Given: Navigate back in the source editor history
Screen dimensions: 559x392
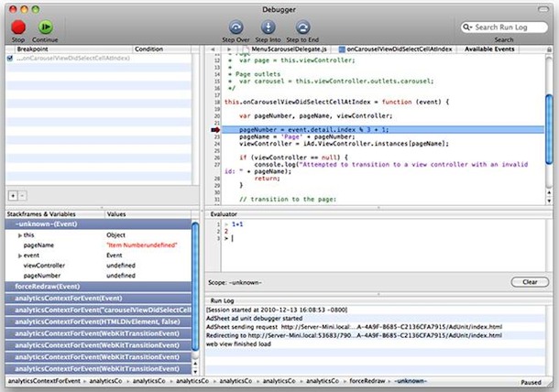Looking at the screenshot, I should click(213, 49).
